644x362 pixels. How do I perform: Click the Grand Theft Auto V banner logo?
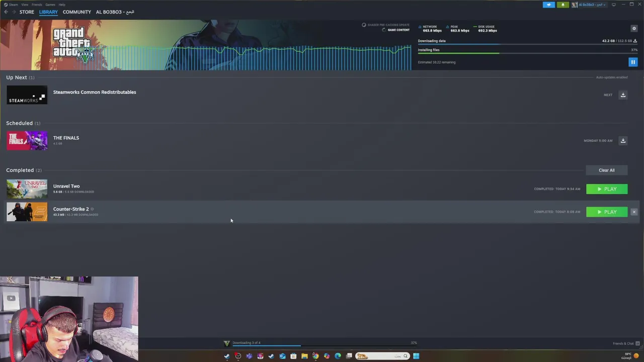73,45
